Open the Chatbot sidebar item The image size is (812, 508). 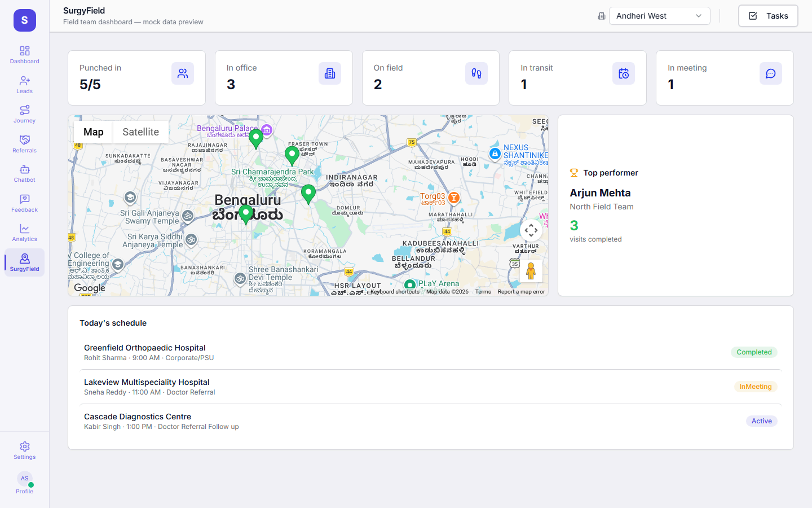24,173
